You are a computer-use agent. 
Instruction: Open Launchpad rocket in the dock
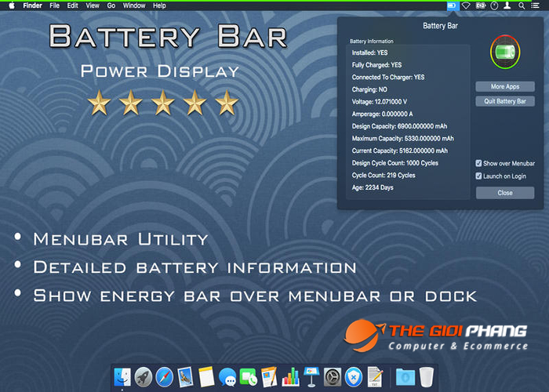pyautogui.click(x=144, y=377)
